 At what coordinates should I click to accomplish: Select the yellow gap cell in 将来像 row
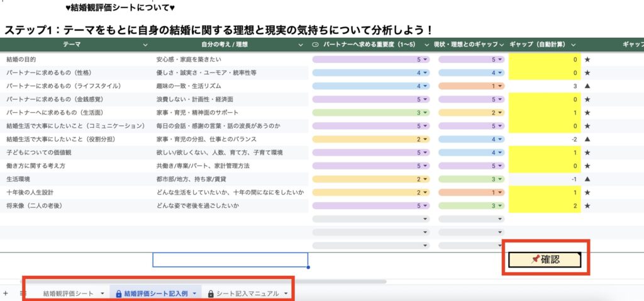pyautogui.click(x=545, y=205)
